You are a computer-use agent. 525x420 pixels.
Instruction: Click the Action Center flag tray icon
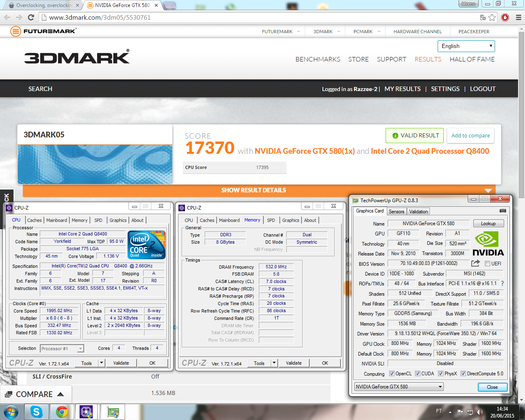(460, 412)
